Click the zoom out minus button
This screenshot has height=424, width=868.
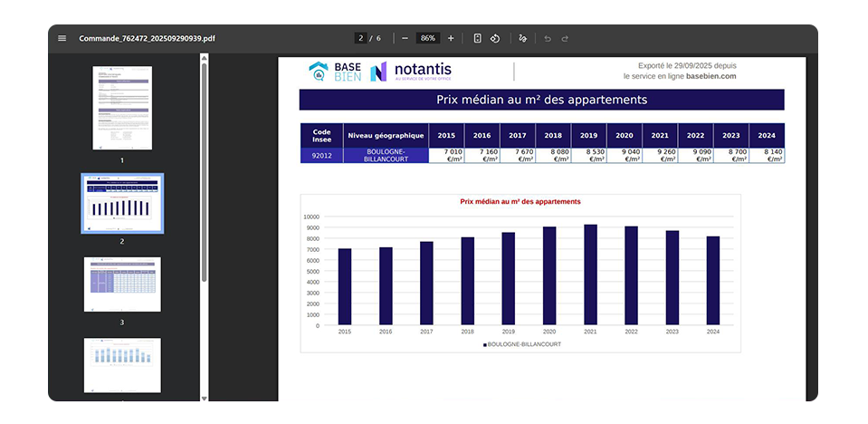click(x=405, y=39)
